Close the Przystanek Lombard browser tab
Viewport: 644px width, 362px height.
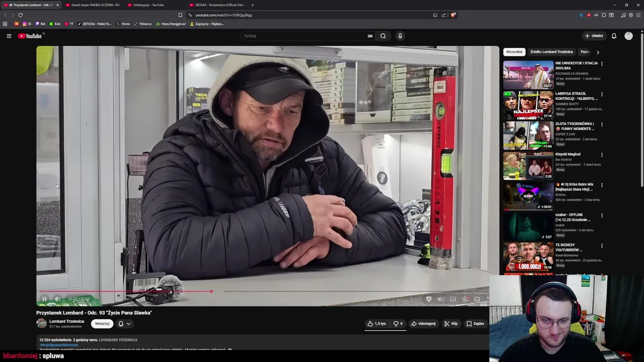[57, 5]
